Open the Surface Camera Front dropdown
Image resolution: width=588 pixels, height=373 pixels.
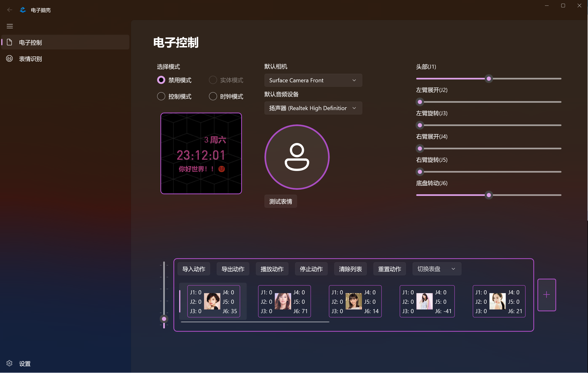tap(313, 80)
